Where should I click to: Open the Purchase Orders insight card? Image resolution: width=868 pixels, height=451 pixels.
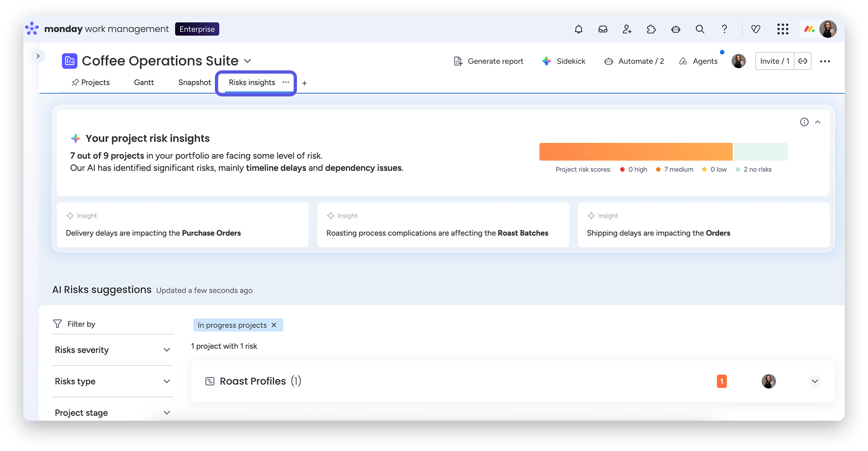tap(183, 225)
